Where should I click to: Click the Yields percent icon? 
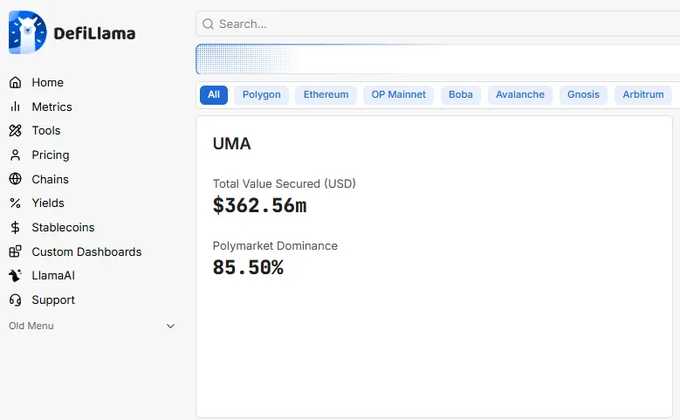[x=15, y=203]
